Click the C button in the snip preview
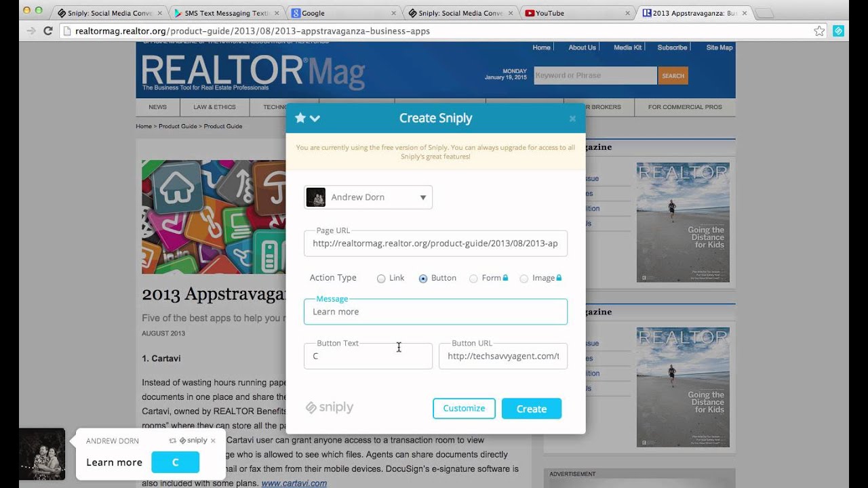 tap(175, 462)
